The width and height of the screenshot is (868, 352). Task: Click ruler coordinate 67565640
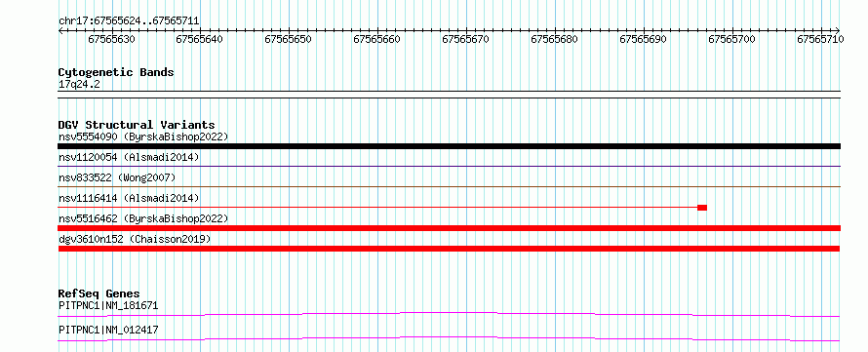pyautogui.click(x=200, y=39)
